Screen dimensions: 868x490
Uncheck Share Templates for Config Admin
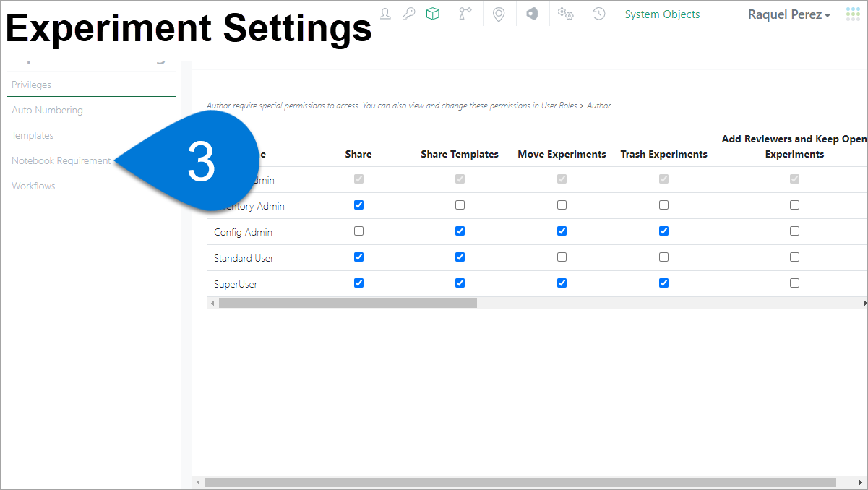click(460, 231)
